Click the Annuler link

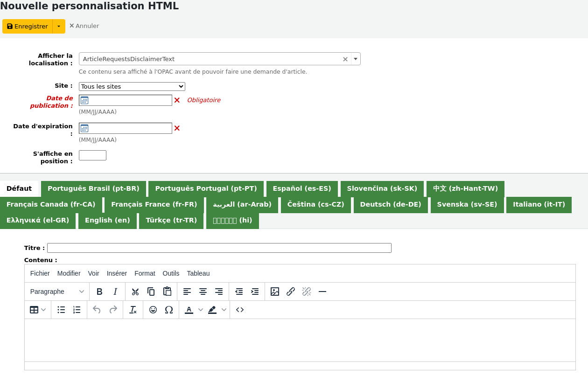84,26
